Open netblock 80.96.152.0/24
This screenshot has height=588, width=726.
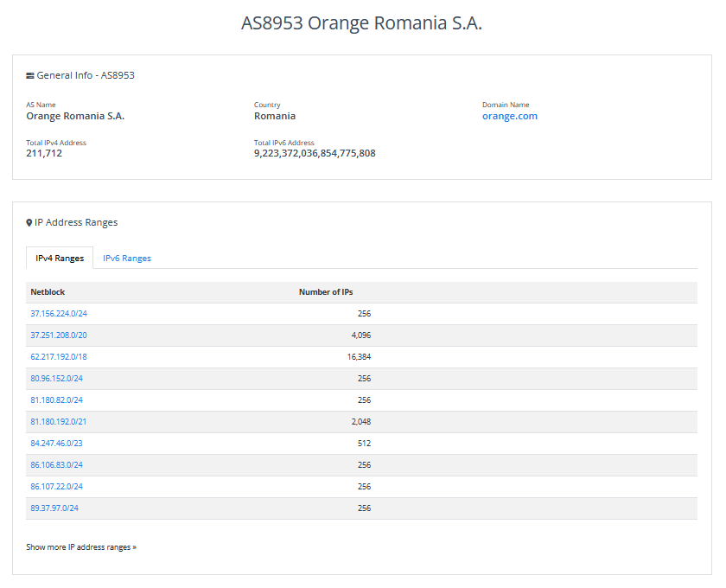[56, 379]
